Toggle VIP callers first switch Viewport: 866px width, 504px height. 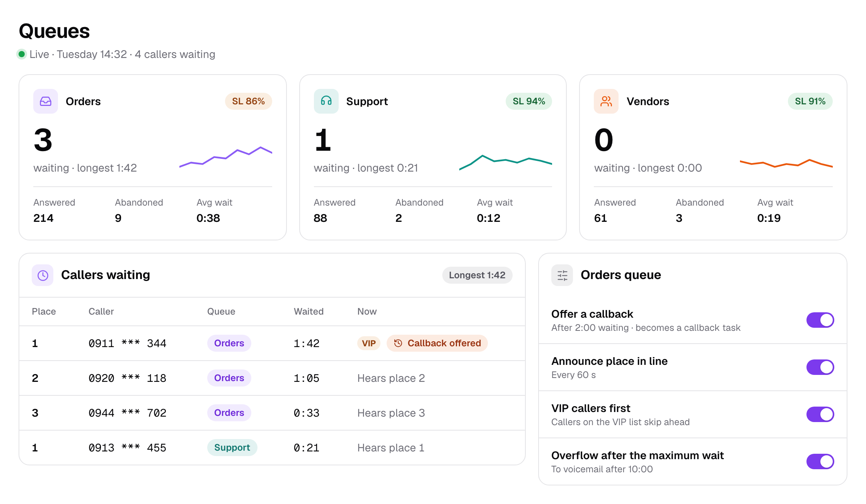click(820, 414)
